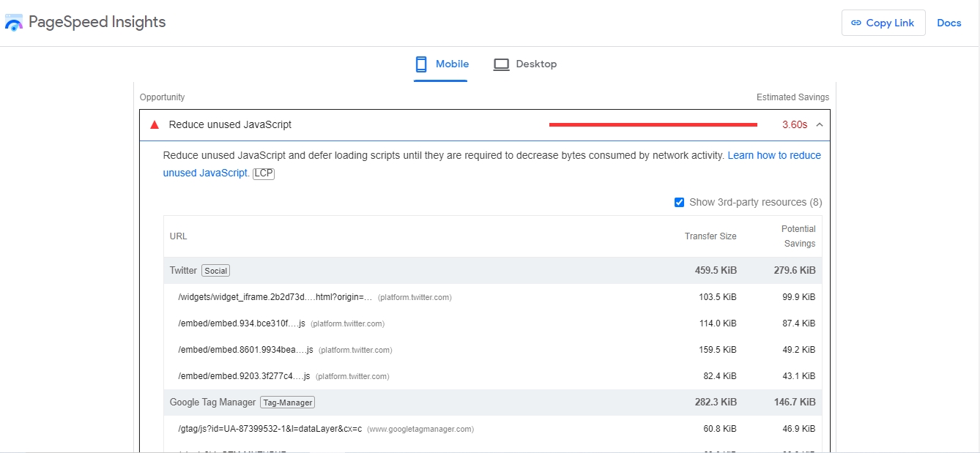
Task: Click the desktop monitor icon
Action: [501, 64]
